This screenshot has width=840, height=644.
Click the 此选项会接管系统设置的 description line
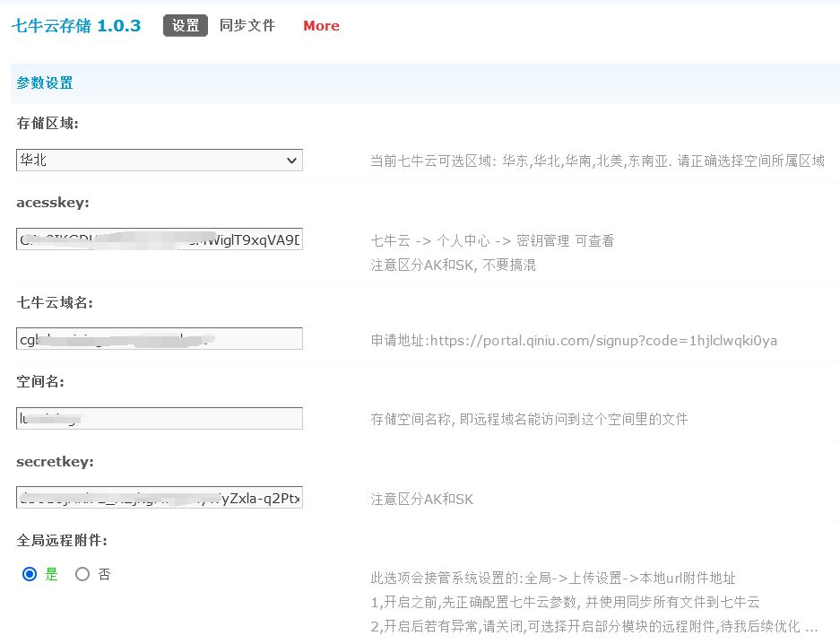(x=553, y=579)
